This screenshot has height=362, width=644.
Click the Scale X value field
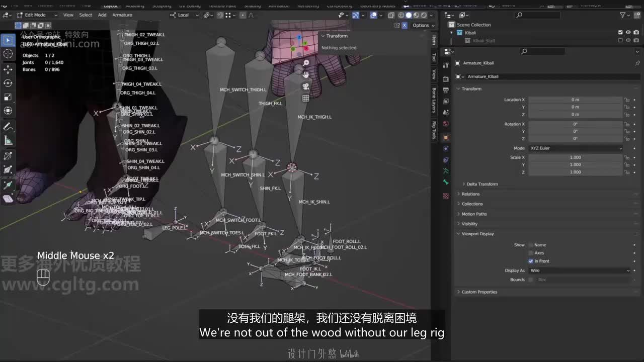coord(575,157)
